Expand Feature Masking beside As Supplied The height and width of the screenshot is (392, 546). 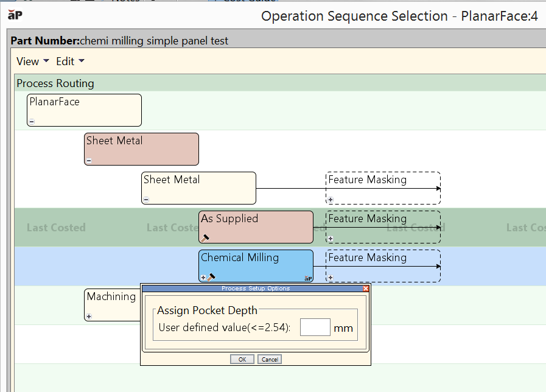[x=331, y=239]
